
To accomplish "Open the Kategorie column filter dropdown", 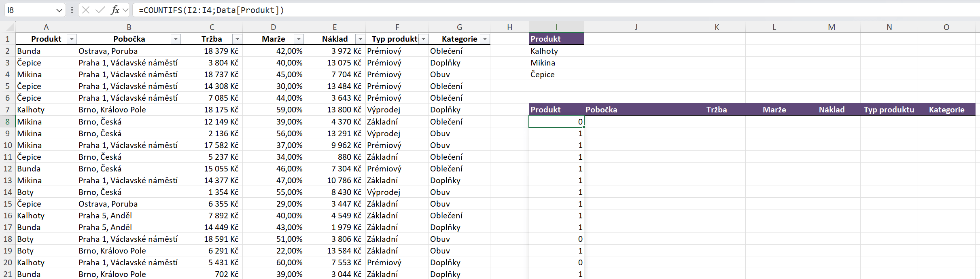I will [x=485, y=39].
